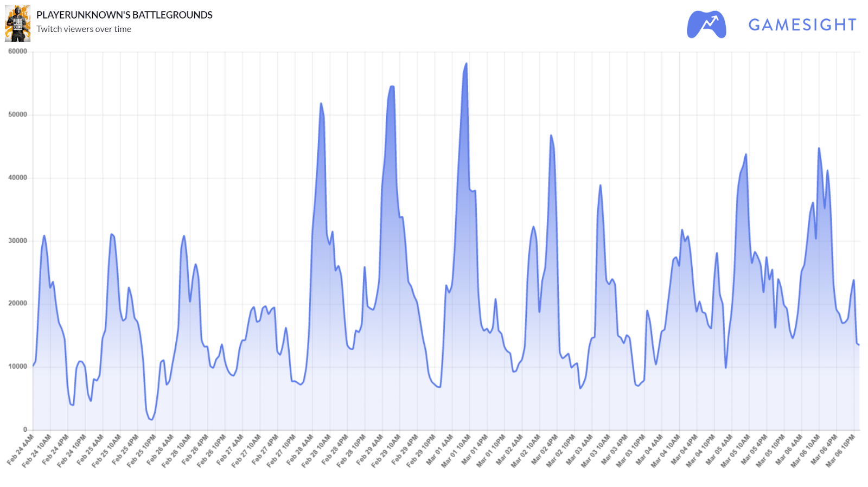Click the 'Feb 26 4AM' axis label

point(160,450)
